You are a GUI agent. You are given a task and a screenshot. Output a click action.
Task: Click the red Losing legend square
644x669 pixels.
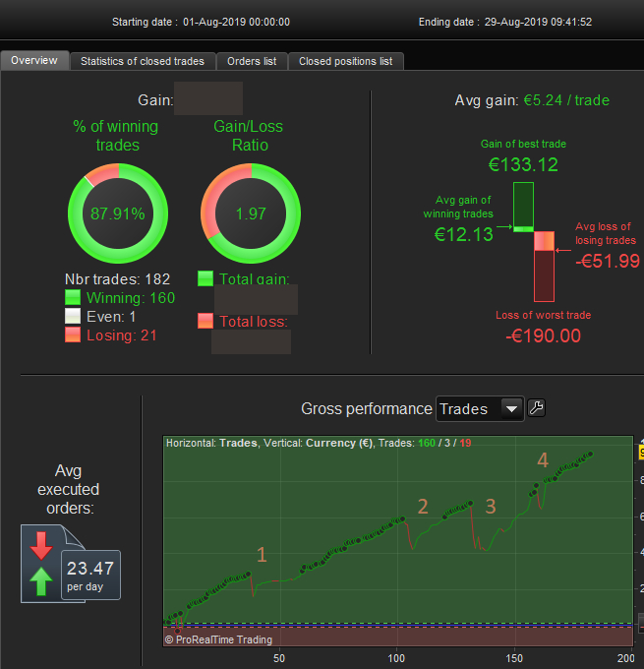[73, 334]
